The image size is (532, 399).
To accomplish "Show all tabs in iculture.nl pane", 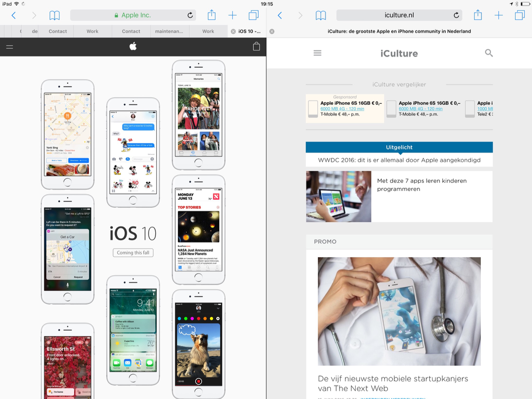I will point(520,15).
